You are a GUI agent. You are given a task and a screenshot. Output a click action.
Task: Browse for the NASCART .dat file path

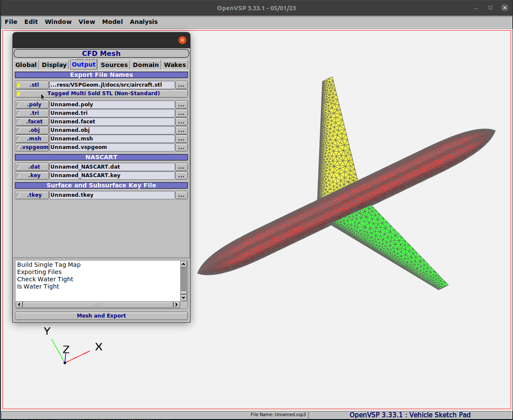click(x=181, y=167)
